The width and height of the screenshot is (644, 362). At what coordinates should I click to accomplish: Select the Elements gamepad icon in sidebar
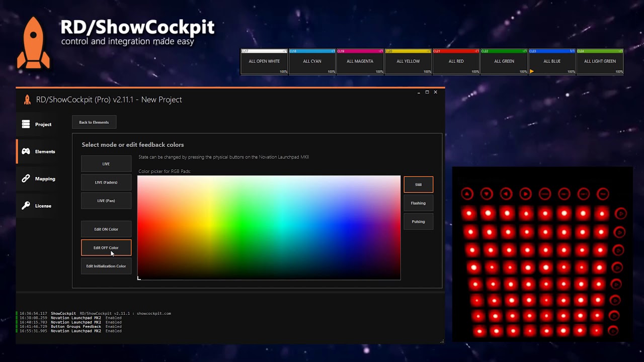click(x=26, y=151)
